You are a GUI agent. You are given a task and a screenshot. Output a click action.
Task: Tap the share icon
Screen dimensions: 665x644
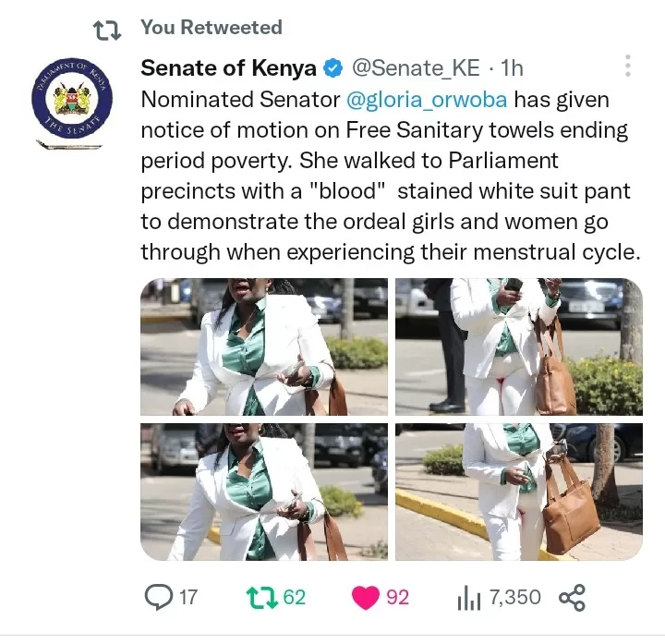click(x=572, y=597)
